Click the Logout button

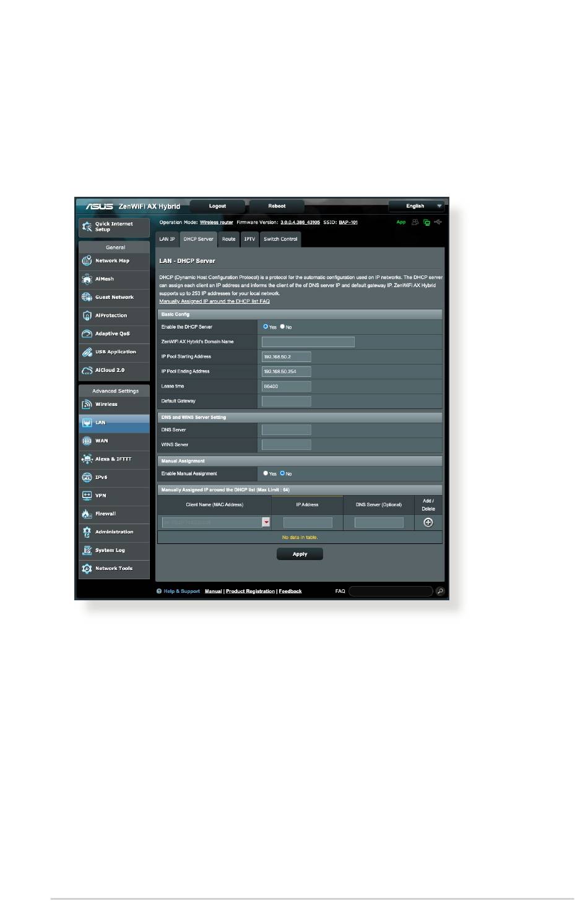(217, 206)
